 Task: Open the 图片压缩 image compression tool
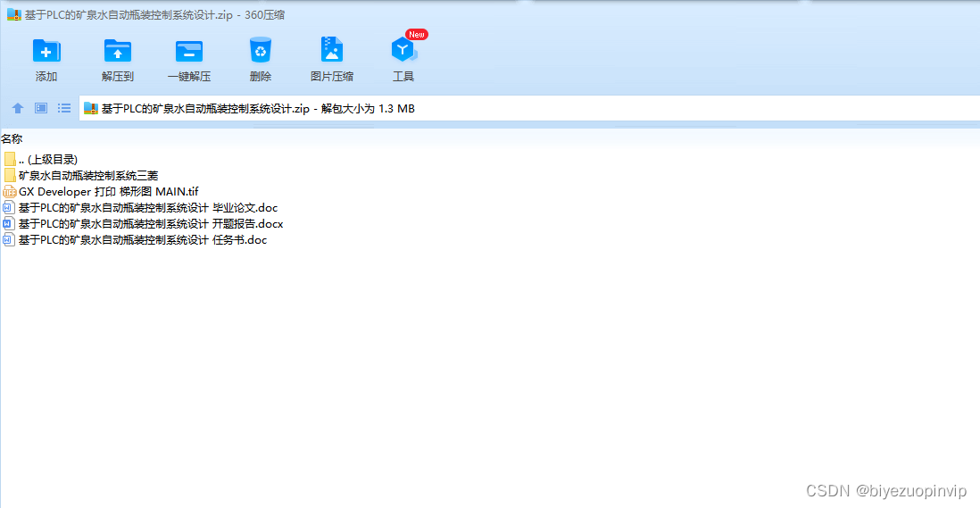tap(332, 50)
